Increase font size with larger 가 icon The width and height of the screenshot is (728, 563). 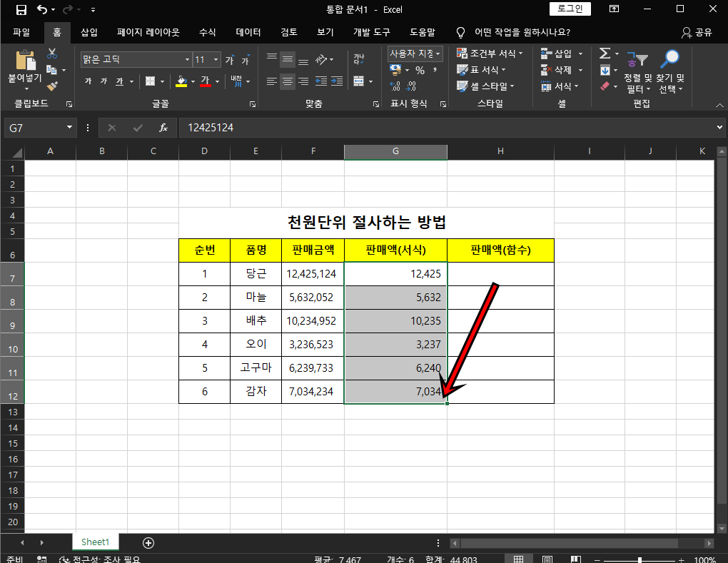(229, 60)
